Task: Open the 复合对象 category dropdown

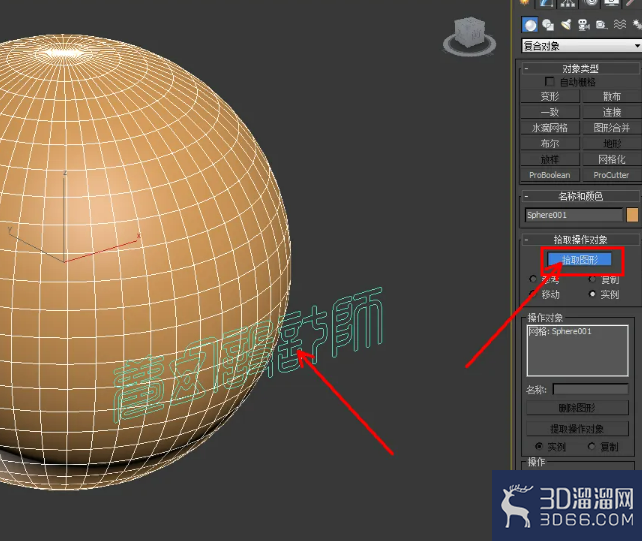Action: coord(581,46)
